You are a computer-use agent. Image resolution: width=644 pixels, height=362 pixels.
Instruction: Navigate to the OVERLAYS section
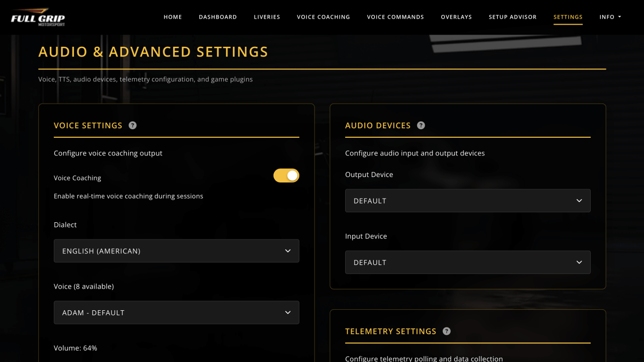[x=456, y=17]
